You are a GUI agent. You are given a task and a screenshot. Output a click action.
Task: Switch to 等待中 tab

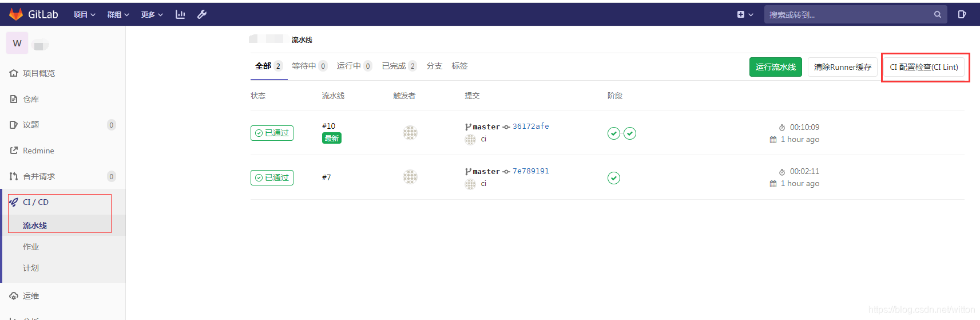click(x=310, y=66)
